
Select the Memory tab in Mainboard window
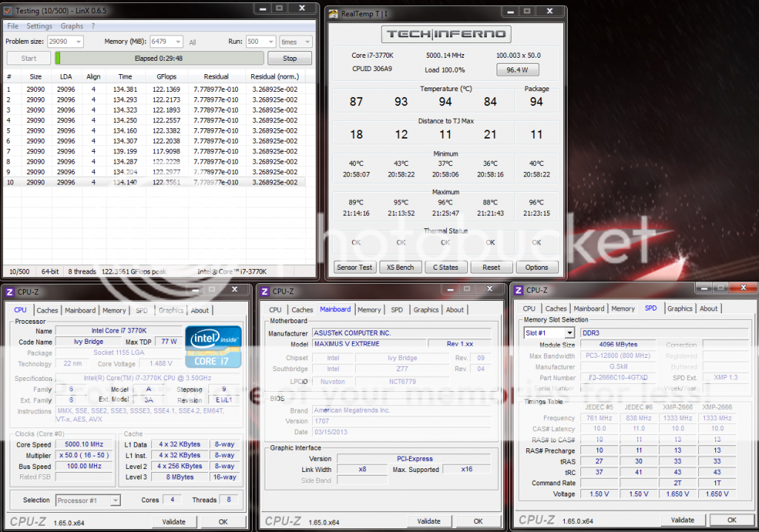click(x=368, y=310)
